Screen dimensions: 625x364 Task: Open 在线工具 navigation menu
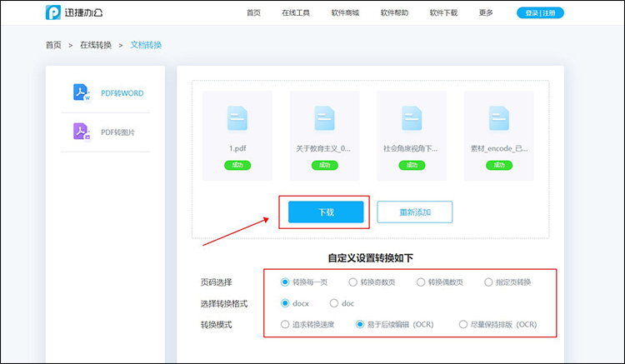(x=296, y=12)
